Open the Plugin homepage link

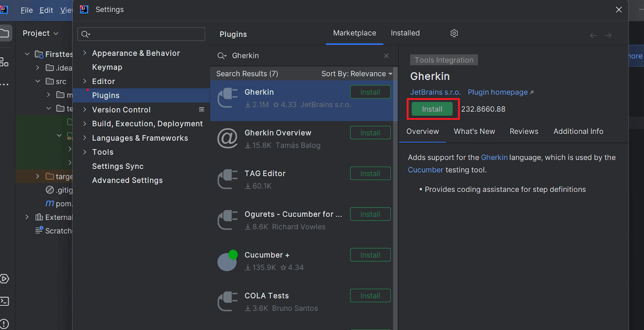501,92
